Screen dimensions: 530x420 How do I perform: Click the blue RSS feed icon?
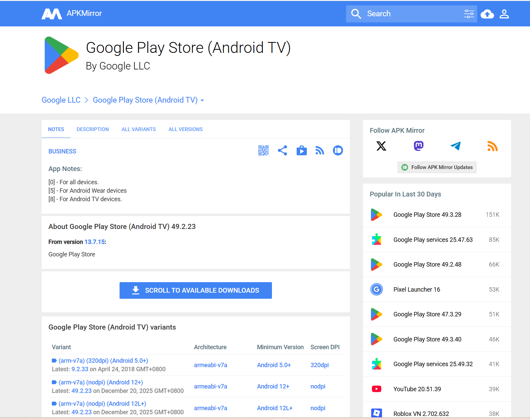tap(320, 150)
